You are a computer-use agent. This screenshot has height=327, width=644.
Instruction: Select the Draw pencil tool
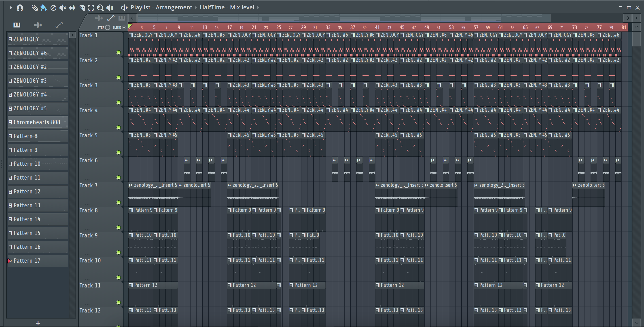point(34,8)
